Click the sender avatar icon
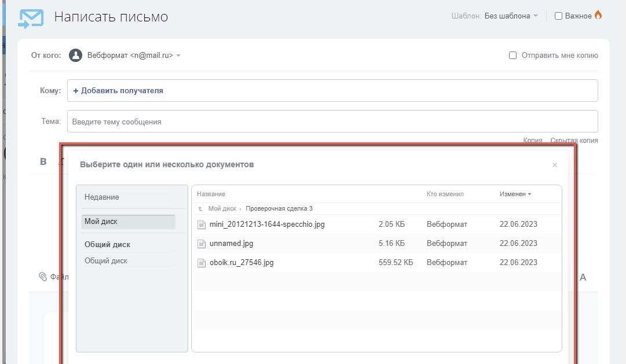626x364 pixels. pyautogui.click(x=75, y=56)
